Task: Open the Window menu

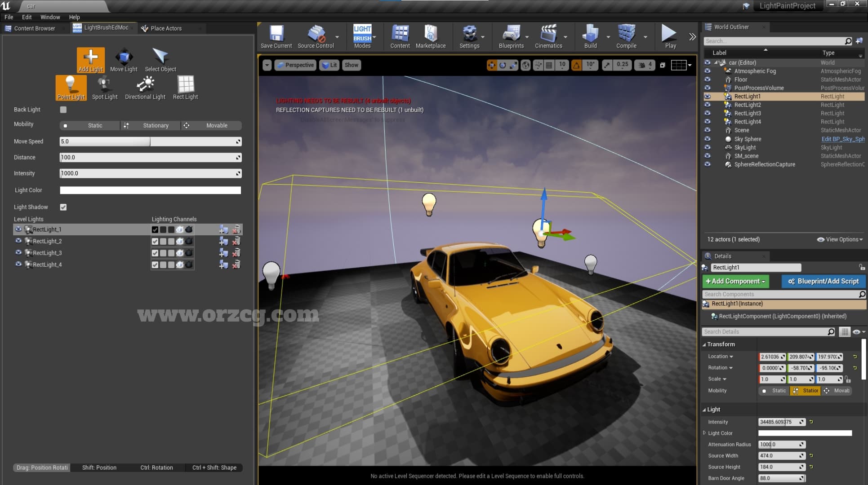Action: coord(50,17)
